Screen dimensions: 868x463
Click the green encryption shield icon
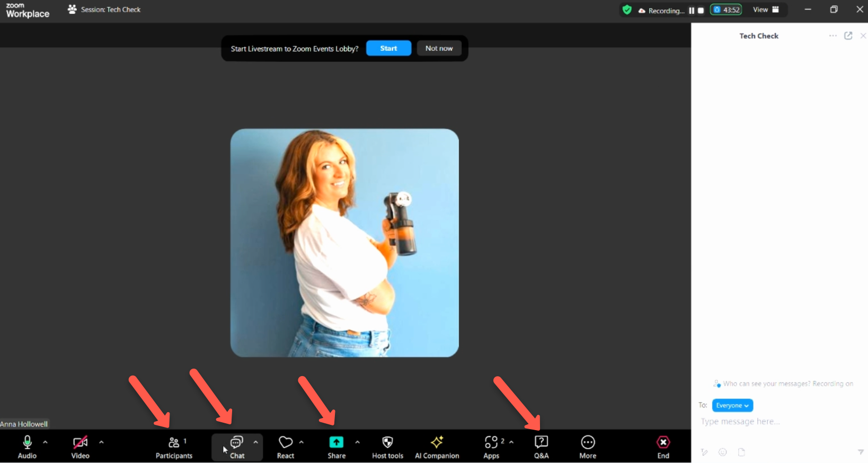pos(627,10)
